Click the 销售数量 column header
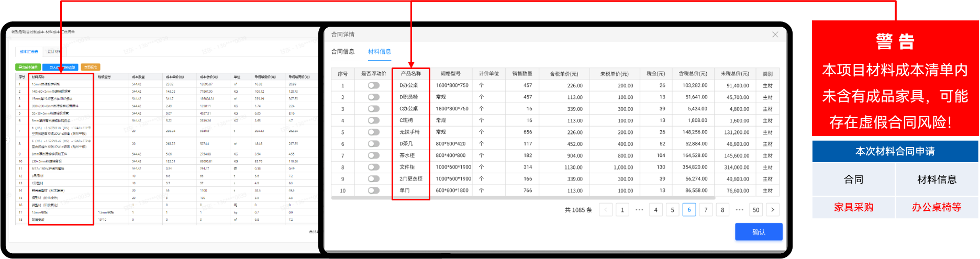 tap(522, 74)
